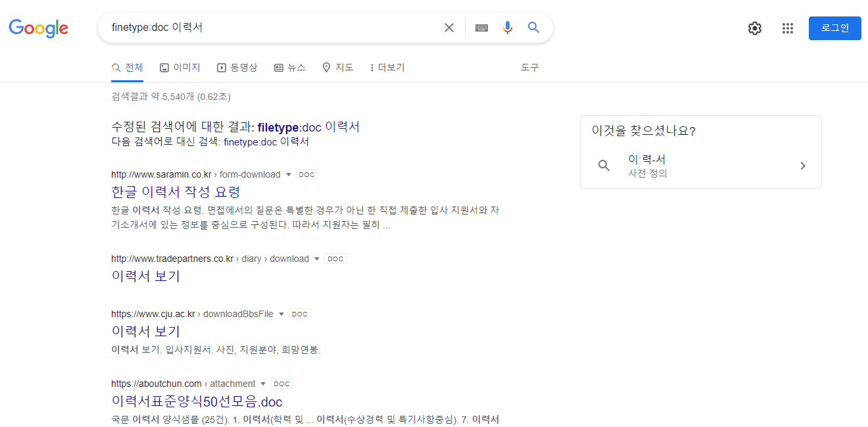
Task: Expand the 더보기 menu
Action: pos(387,68)
